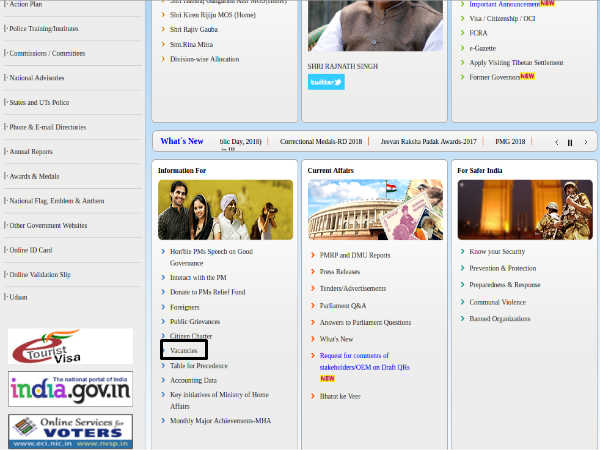Open What's New link under Current Affairs
This screenshot has width=600, height=450.
coord(336,339)
